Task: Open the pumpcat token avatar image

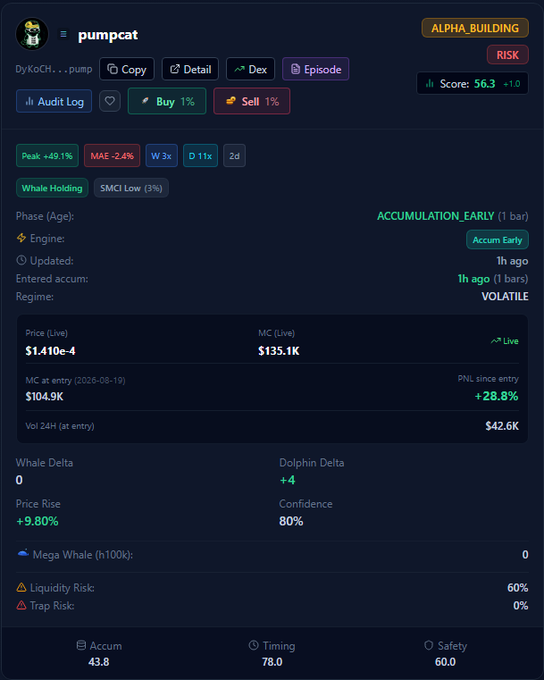Action: pos(32,34)
